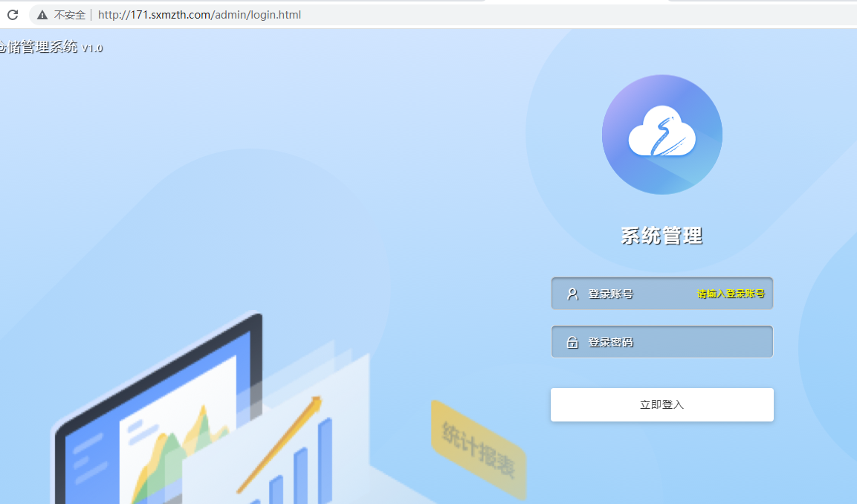Select the browser address bar URL

[x=199, y=14]
